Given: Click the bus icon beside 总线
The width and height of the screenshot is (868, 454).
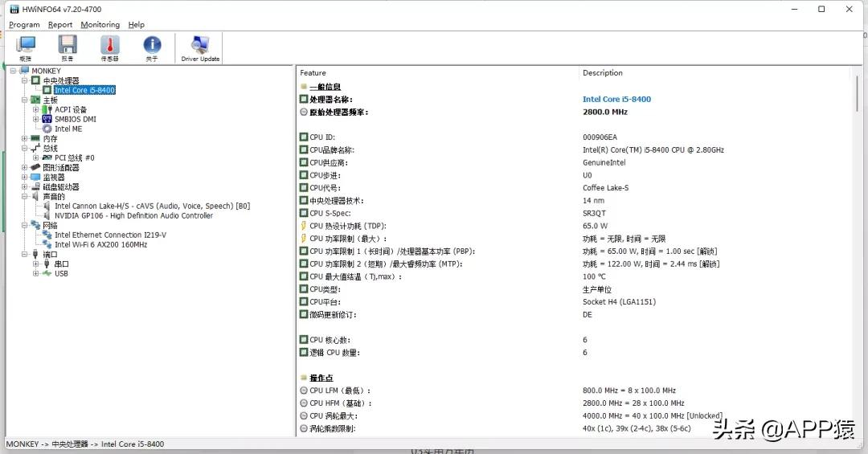Looking at the screenshot, I should coord(35,148).
